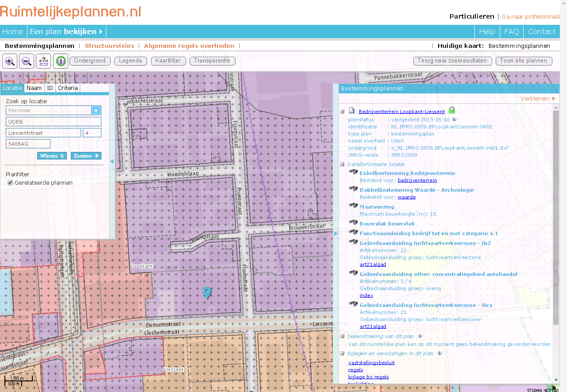This screenshot has width=567, height=392.
Task: Click the blue location pin on map
Action: (x=207, y=293)
